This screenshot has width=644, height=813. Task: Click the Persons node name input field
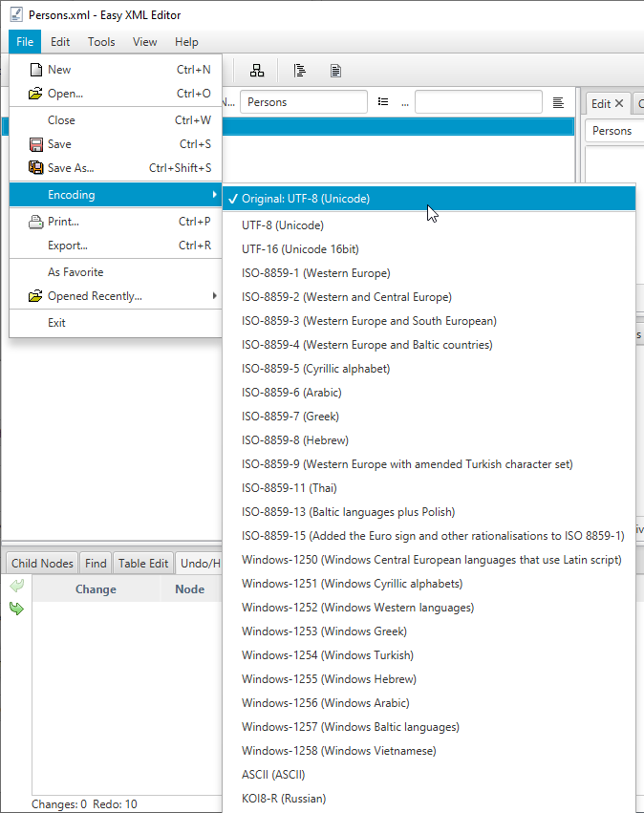[x=305, y=102]
